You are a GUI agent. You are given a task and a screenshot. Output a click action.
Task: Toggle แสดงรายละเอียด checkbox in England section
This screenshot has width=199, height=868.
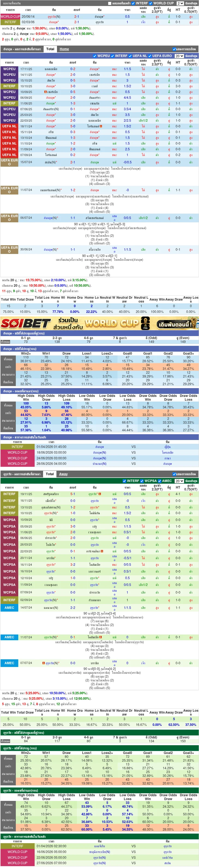174,49
